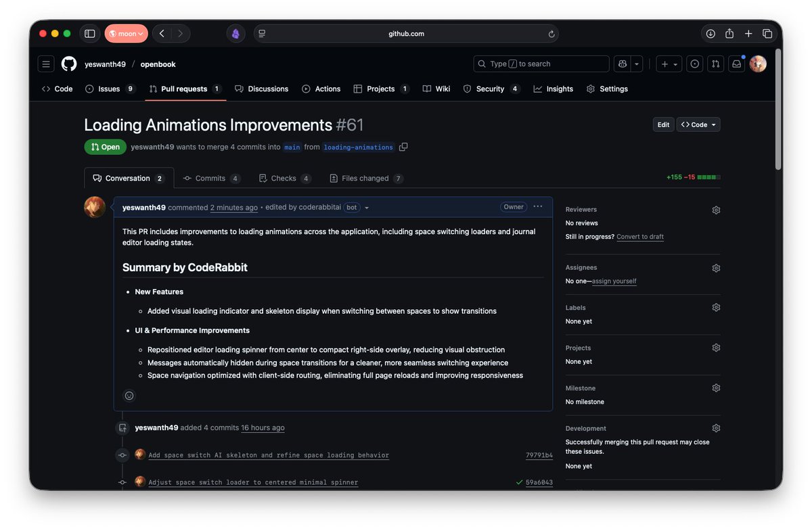
Task: Copy the branch name with copy icon
Action: point(403,147)
